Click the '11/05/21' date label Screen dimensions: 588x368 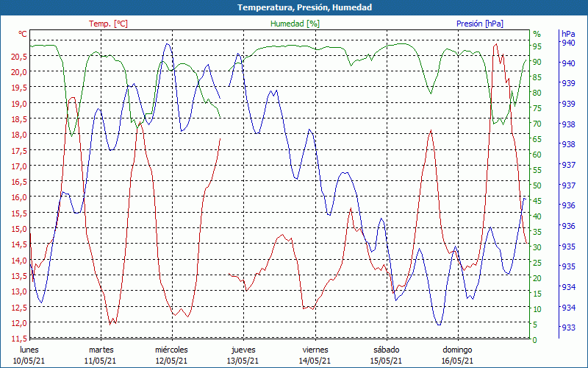(100, 361)
